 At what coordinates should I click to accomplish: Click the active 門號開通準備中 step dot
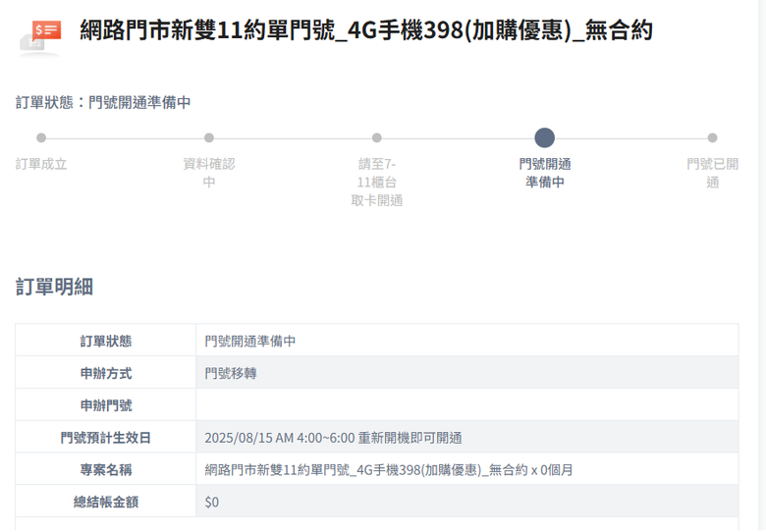point(545,137)
